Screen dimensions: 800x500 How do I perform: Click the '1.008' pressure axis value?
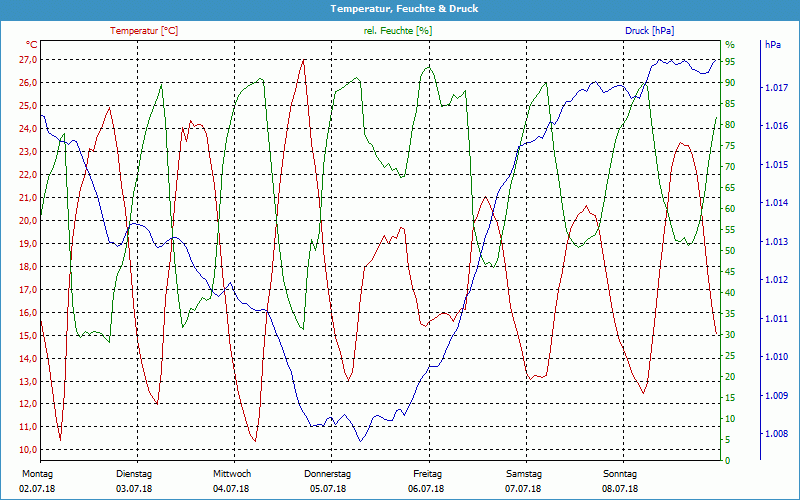tap(776, 434)
